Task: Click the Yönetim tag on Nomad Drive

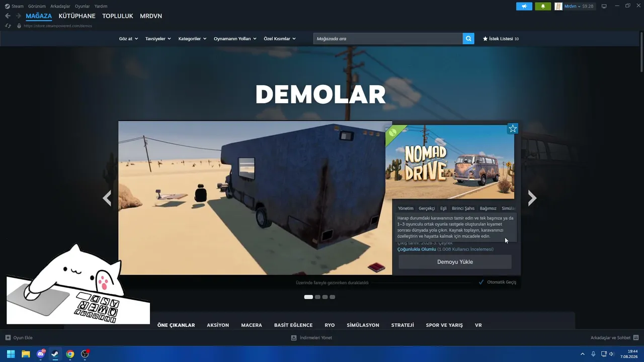Action: pos(406,208)
